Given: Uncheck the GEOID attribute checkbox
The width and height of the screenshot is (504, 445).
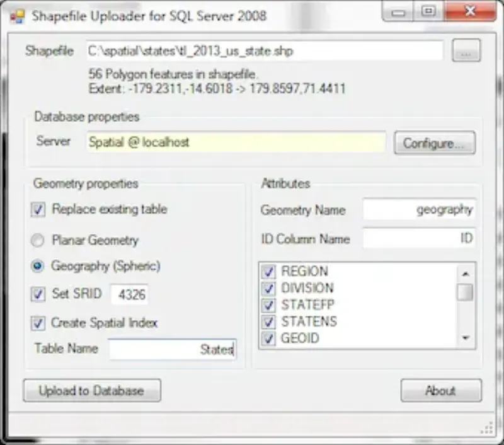Looking at the screenshot, I should (x=268, y=338).
